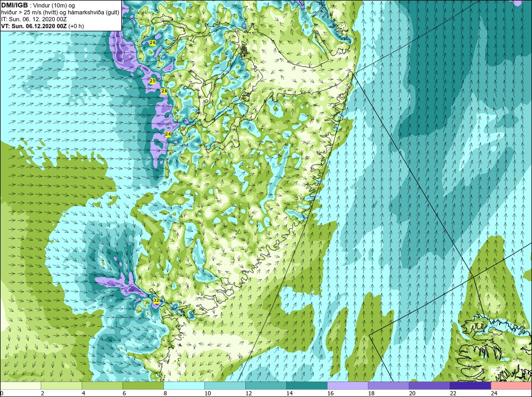This screenshot has width=532, height=397.
Task: Select the olive green 6–8 m/s swatch
Action: click(x=143, y=386)
